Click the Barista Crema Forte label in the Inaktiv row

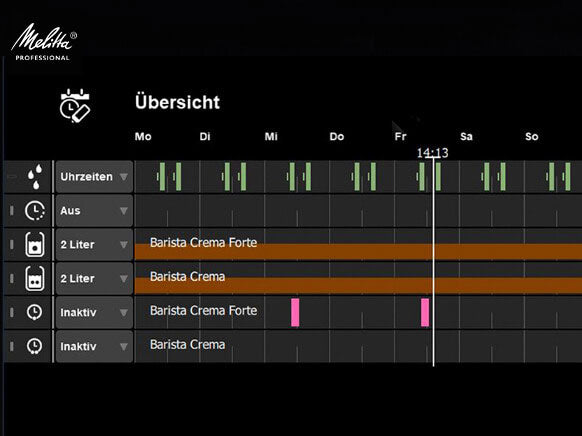pyautogui.click(x=203, y=311)
